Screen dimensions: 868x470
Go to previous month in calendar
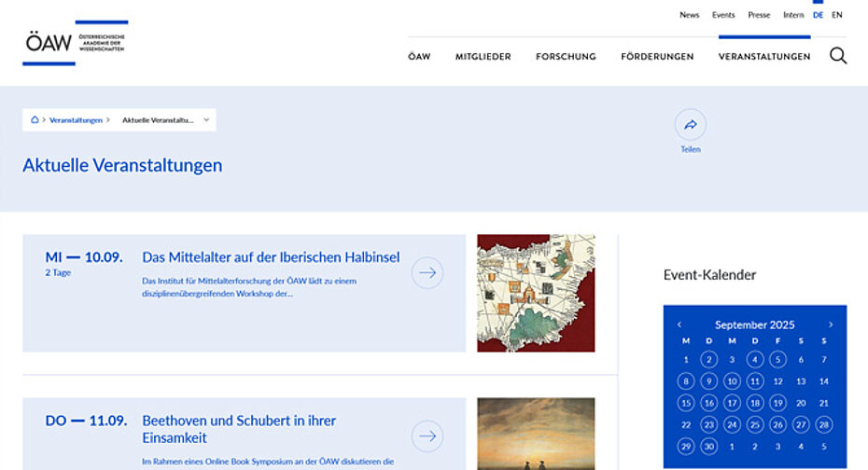pyautogui.click(x=679, y=325)
